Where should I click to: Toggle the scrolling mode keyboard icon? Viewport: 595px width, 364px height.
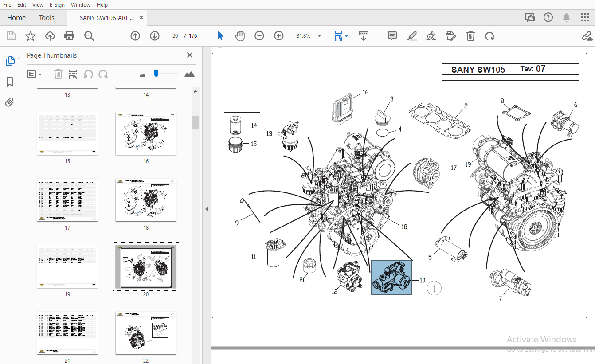[x=364, y=36]
